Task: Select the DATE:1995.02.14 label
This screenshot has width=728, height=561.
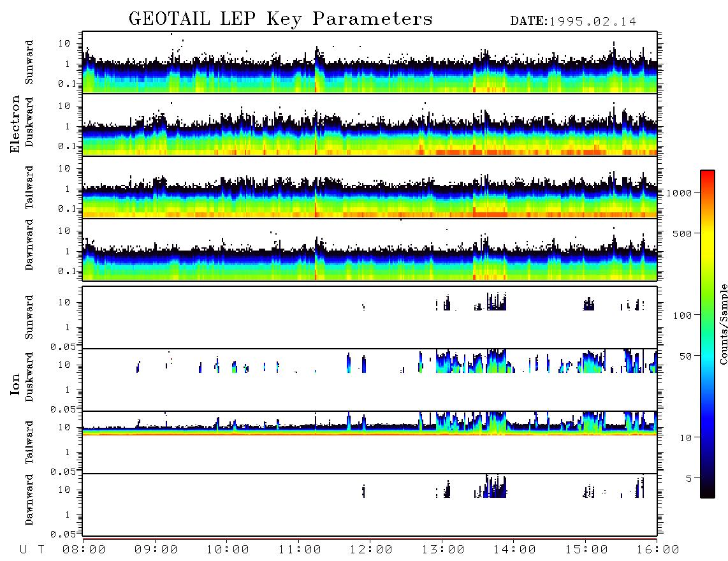Action: tap(573, 22)
